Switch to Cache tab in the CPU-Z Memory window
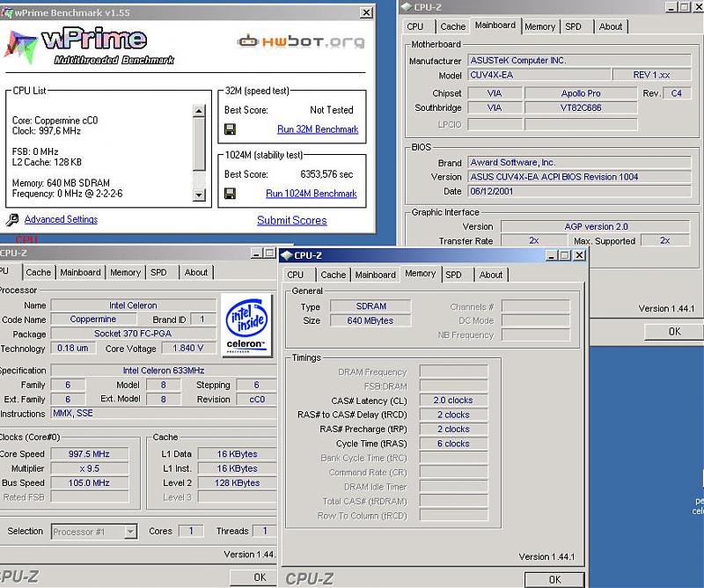704x588 pixels. 334,275
